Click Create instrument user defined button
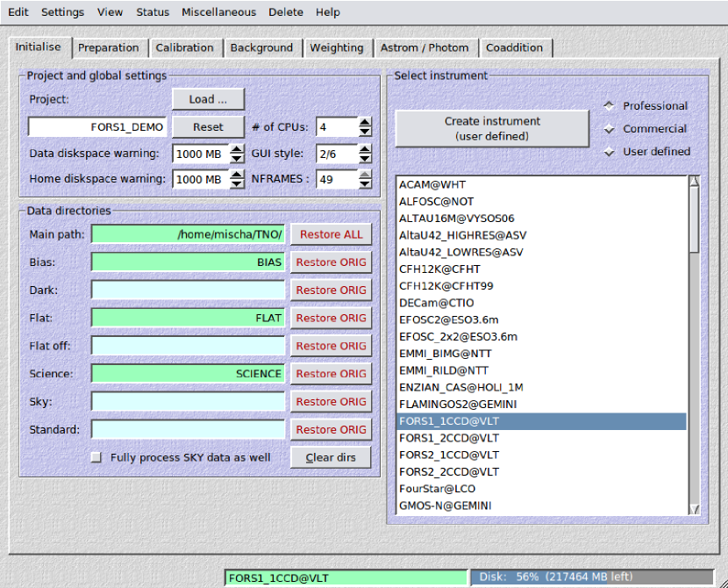728x588 pixels. tap(491, 129)
